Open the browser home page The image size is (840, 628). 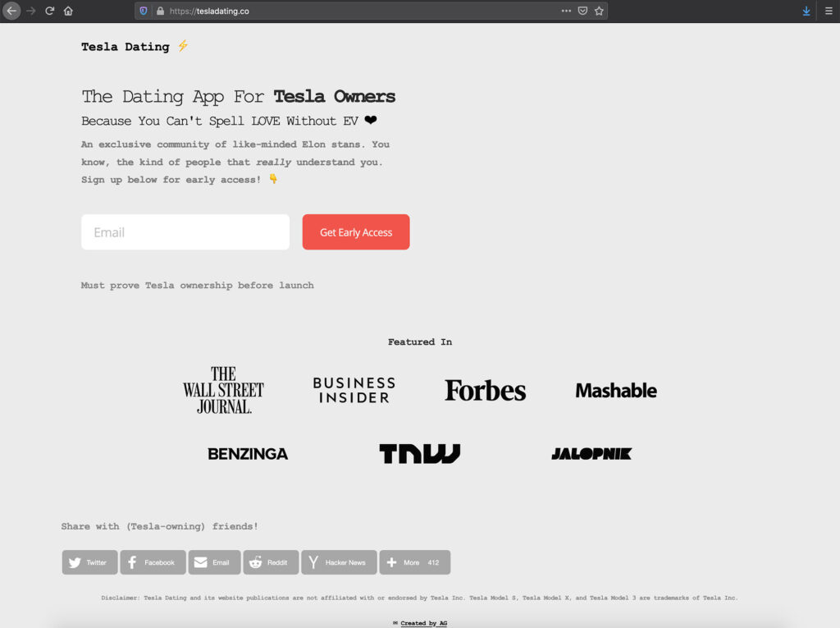point(68,11)
